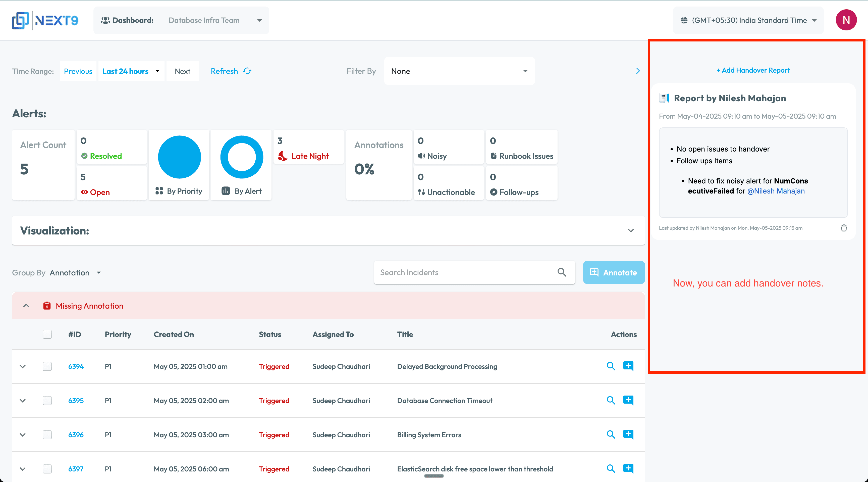This screenshot has width=868, height=482.
Task: Collapse the Missing Annotation group
Action: [26, 306]
